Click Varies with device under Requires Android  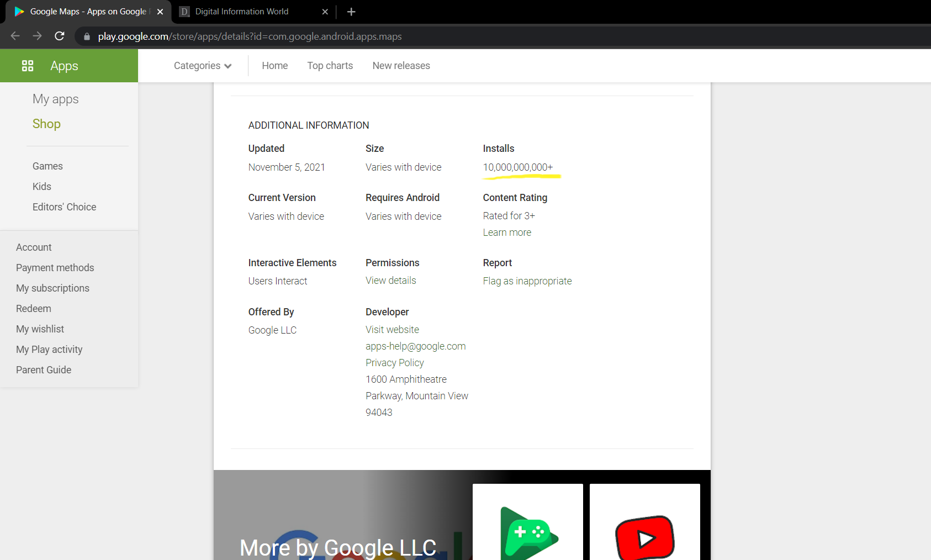tap(404, 216)
